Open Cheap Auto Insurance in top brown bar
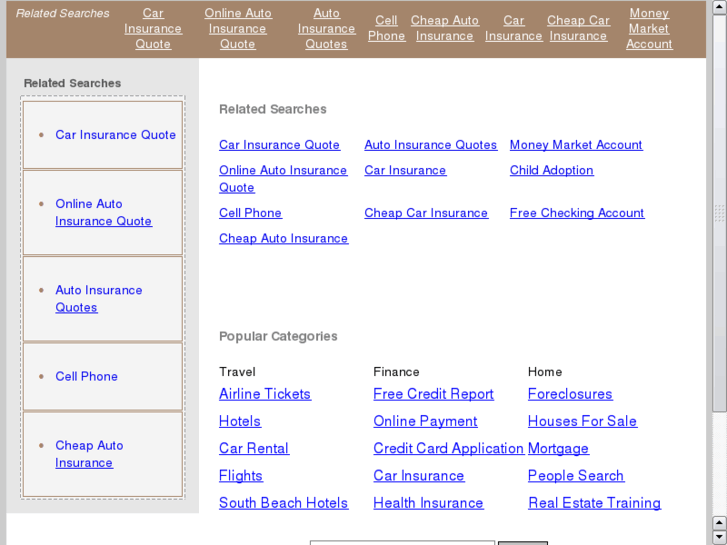 point(445,28)
